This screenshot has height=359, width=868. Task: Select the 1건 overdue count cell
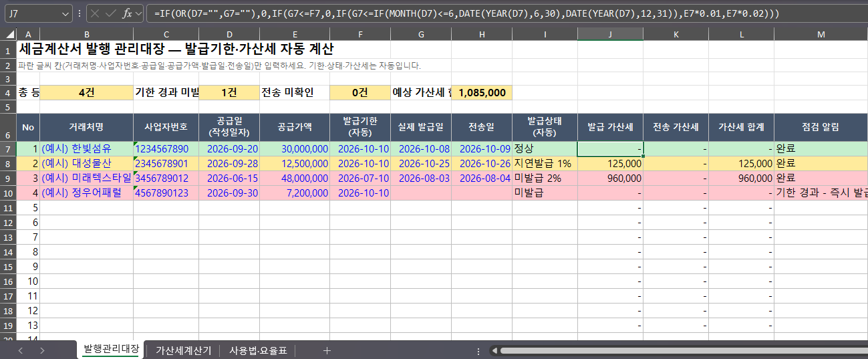tap(229, 93)
